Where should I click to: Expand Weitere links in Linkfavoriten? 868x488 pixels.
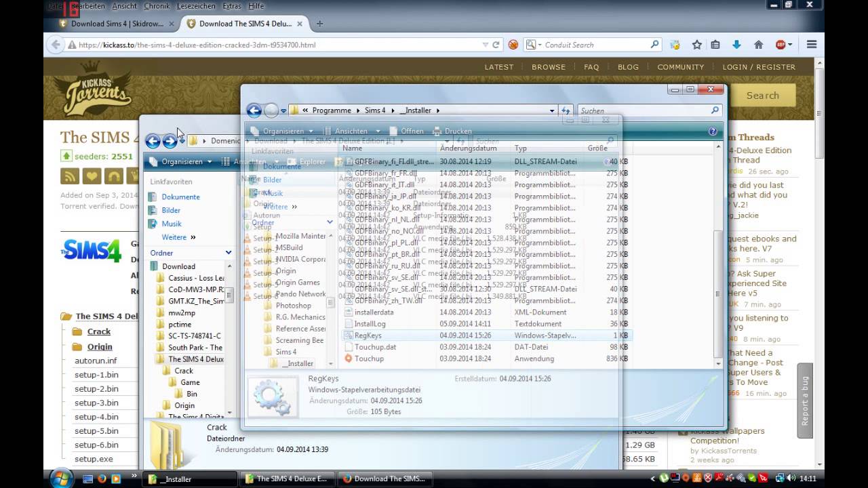coord(178,237)
